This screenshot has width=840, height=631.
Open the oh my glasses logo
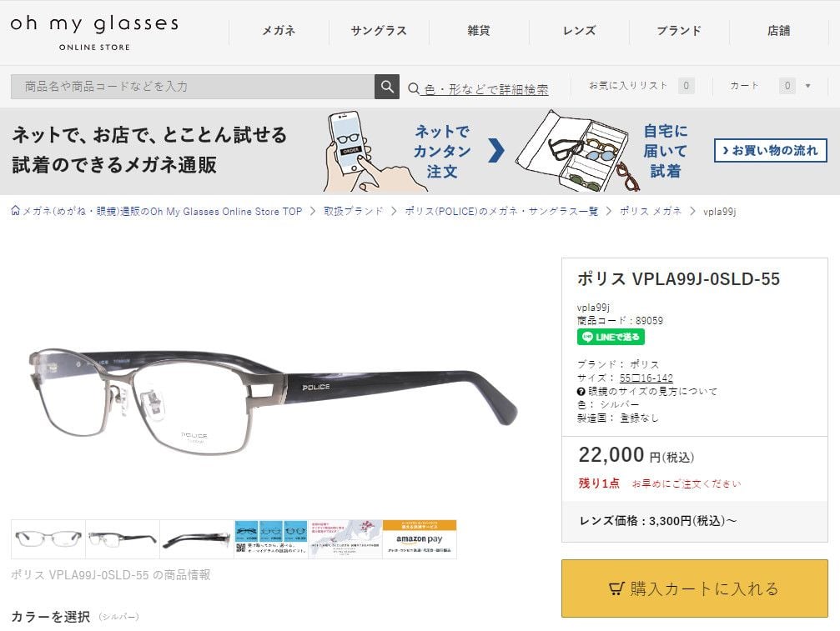pos(94,33)
